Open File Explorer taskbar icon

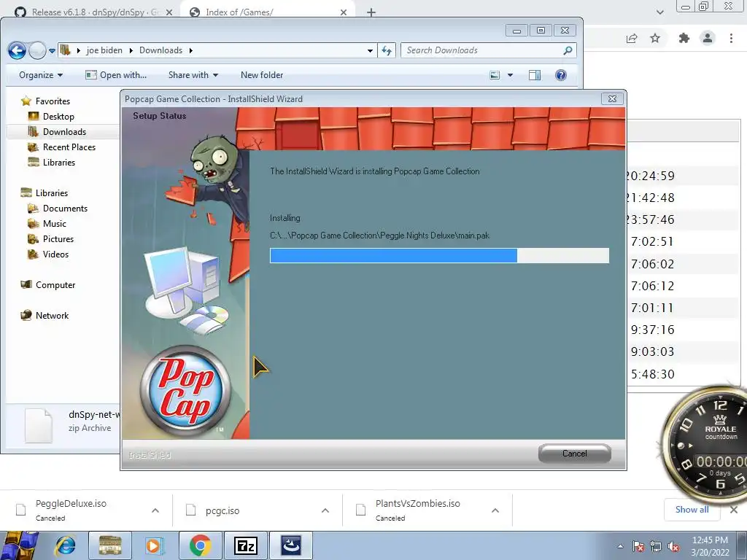coord(110,545)
